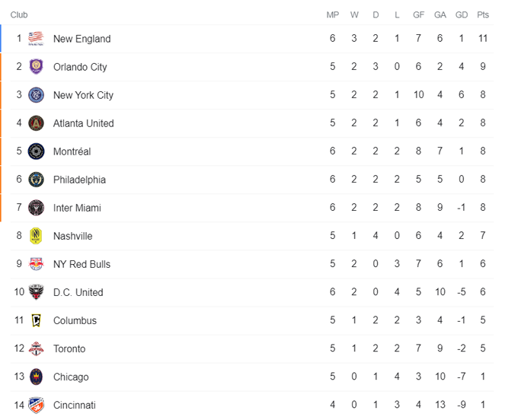The image size is (518, 420).
Task: Click the Philadelphia Union badge icon
Action: point(36,180)
